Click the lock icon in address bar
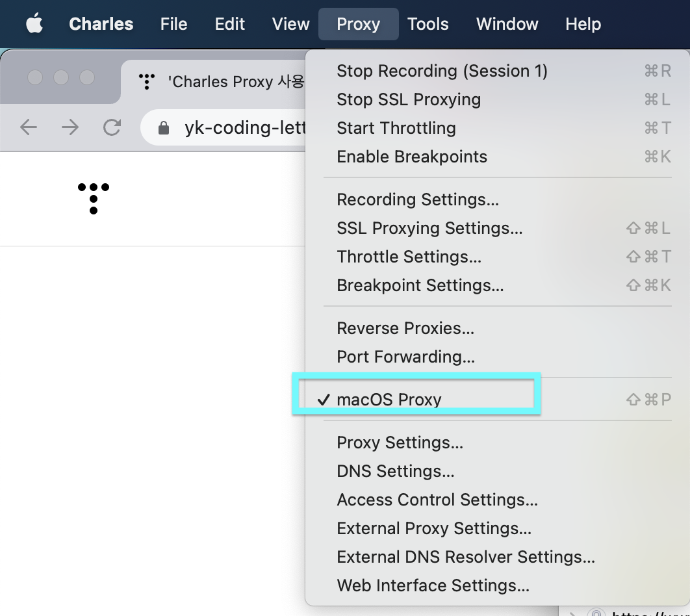690x616 pixels. tap(164, 128)
